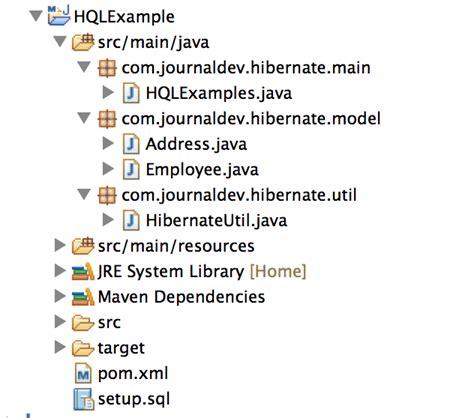Screen dimensions: 474x418
Task: Collapse the HQLExample project node
Action: [x=36, y=16]
